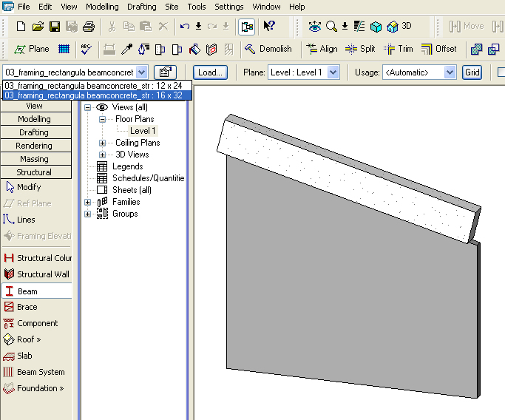Viewport: 505px width, 420px height.
Task: Pick the Slab tool
Action: point(24,356)
